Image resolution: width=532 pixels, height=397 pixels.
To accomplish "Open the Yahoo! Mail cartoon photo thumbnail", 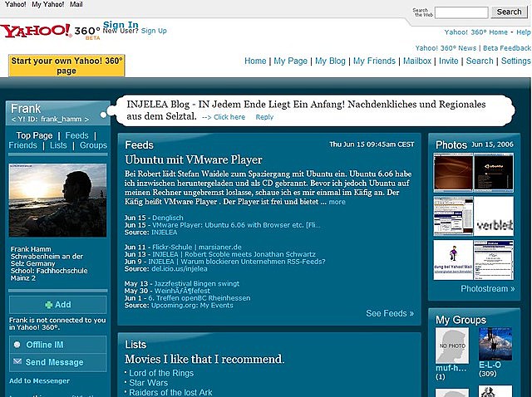I will (453, 260).
